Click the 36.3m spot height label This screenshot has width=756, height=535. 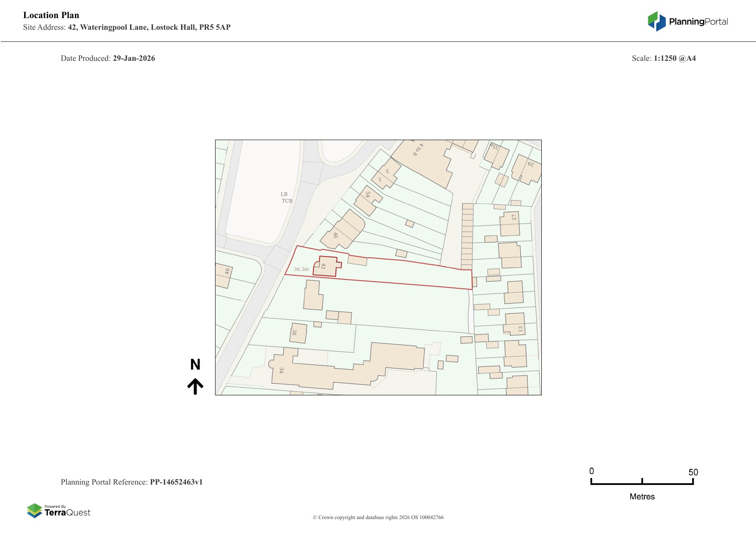(x=301, y=269)
